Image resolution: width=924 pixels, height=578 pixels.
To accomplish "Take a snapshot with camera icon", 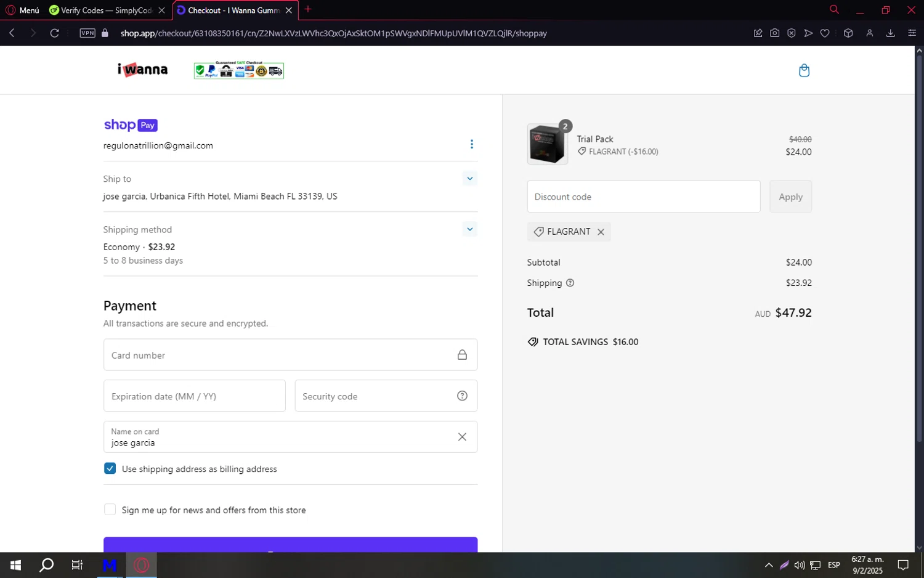I will (x=775, y=33).
